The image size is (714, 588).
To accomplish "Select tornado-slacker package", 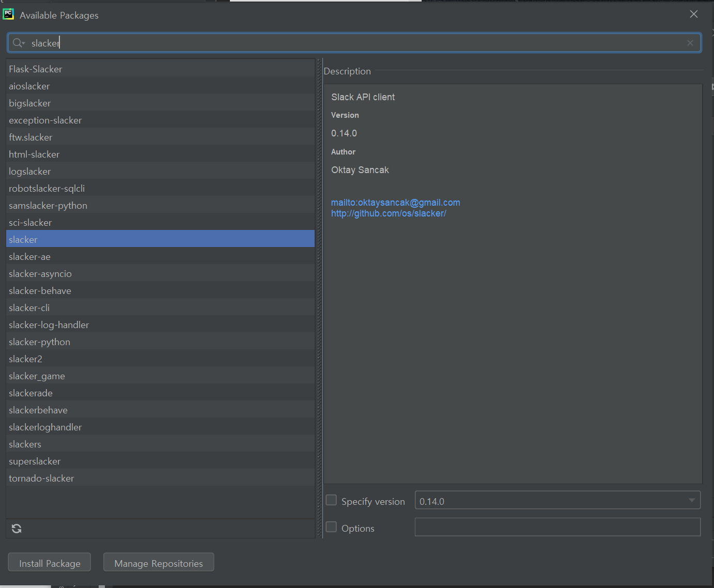I will [x=160, y=478].
